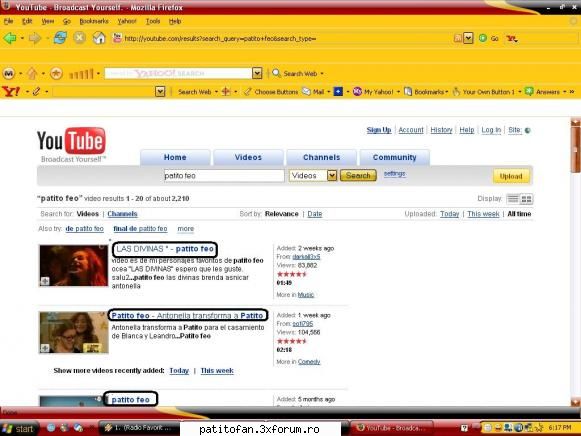Switch to the Home tab on YouTube
Image resolution: width=581 pixels, height=436 pixels.
175,157
